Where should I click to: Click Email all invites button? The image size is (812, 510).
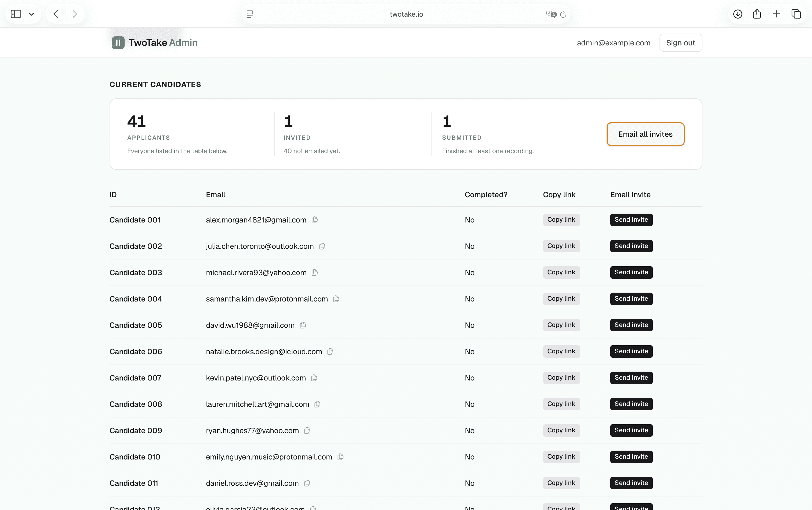click(x=645, y=134)
